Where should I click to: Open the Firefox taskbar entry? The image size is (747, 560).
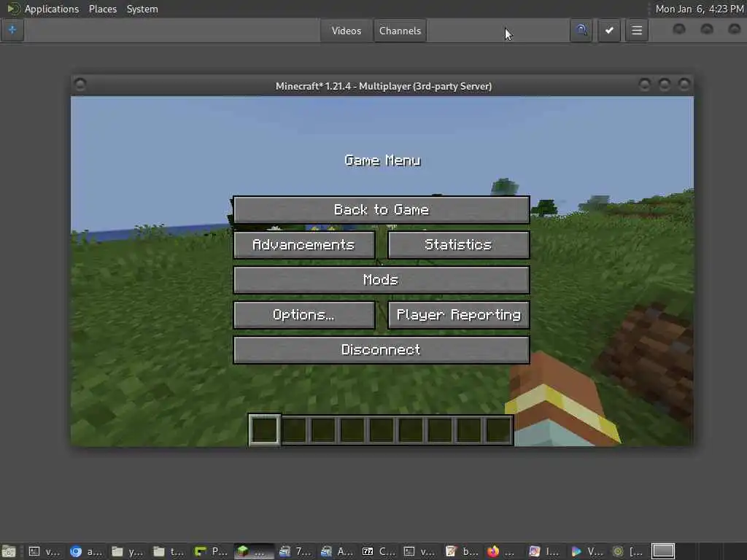coord(500,551)
